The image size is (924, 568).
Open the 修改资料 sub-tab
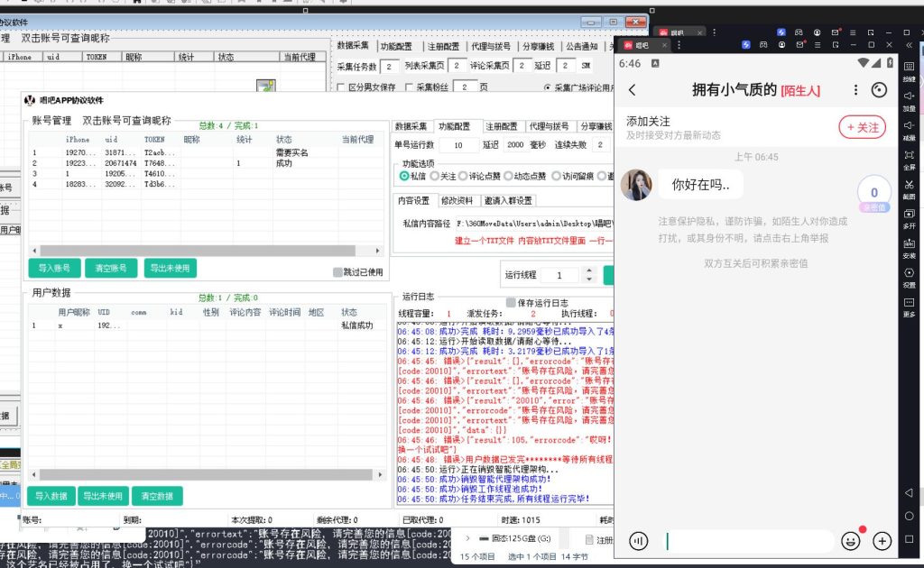[x=458, y=201]
